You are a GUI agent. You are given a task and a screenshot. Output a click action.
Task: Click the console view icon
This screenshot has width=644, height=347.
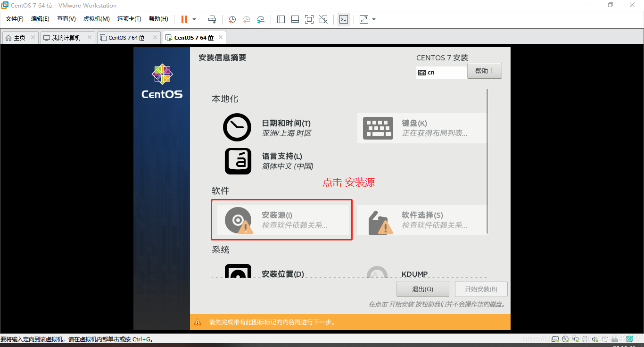[344, 19]
